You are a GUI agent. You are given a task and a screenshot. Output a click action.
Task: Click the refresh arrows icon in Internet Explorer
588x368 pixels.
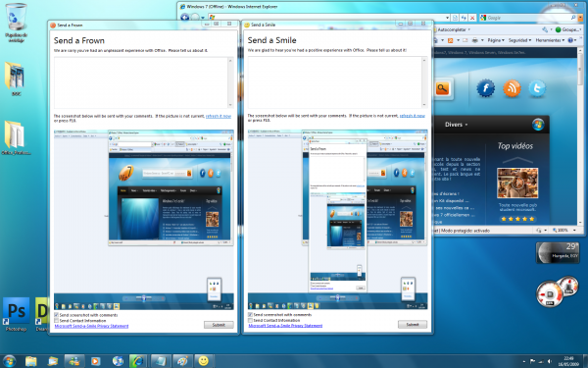[464, 18]
